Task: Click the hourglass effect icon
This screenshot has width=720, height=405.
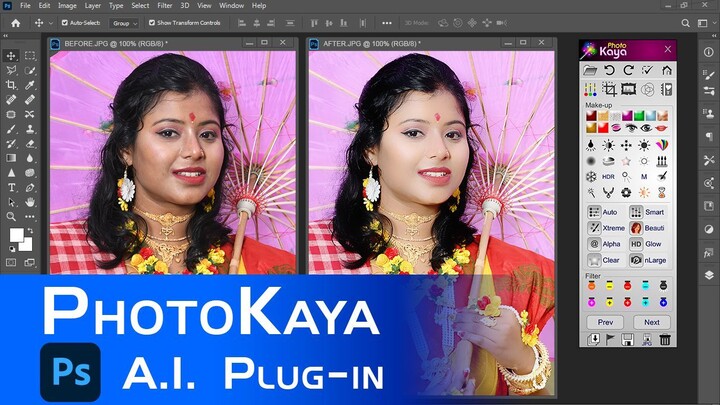Action: tap(662, 192)
